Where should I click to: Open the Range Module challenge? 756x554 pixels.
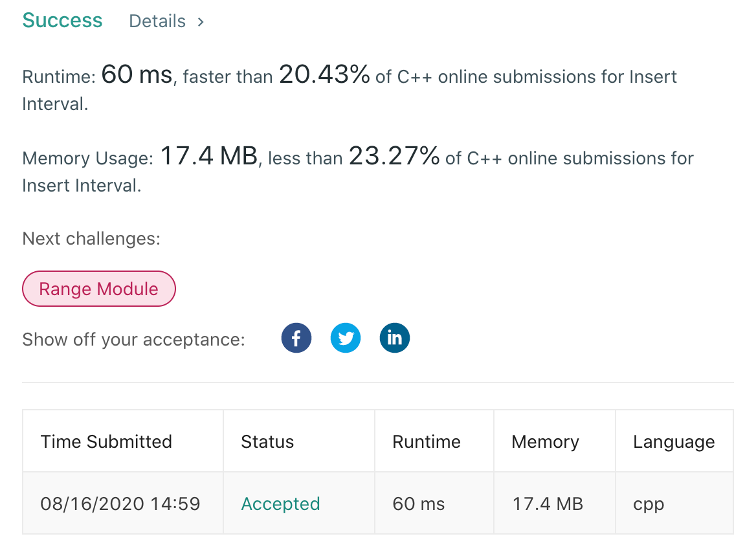[99, 289]
